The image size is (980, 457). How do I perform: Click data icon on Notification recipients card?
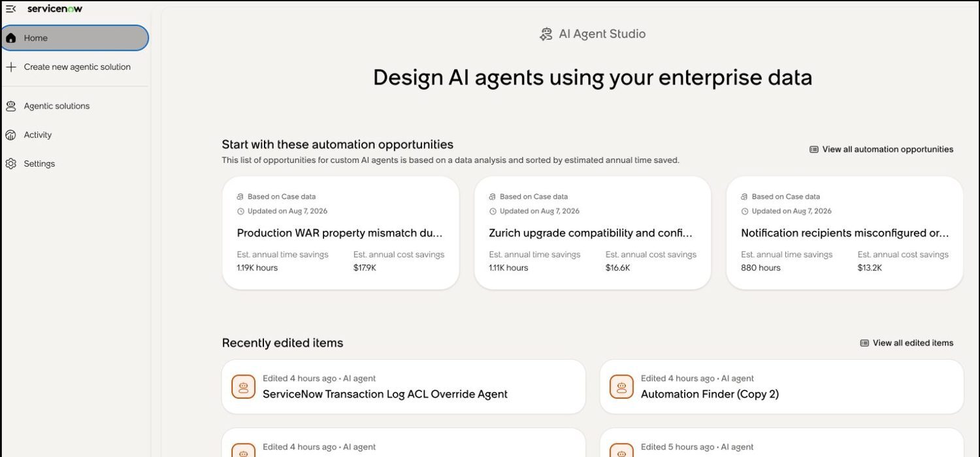click(x=745, y=196)
